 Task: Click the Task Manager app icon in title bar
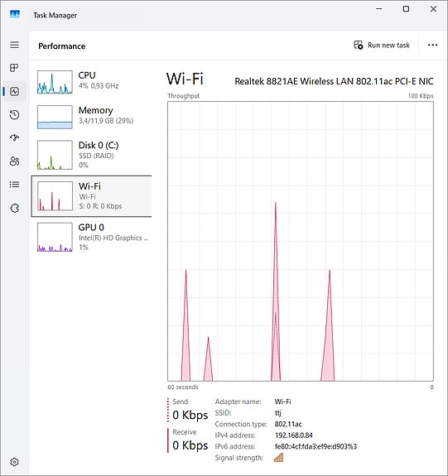tap(15, 14)
